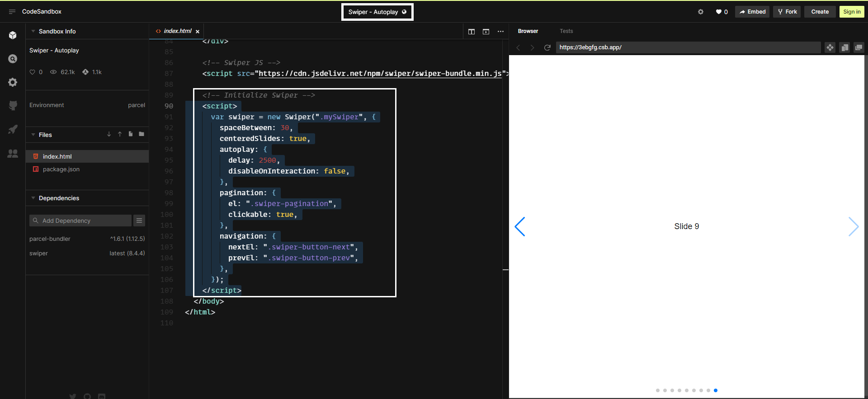Click the second pagination dot in preview
Viewport: 868px width, 399px height.
click(x=665, y=390)
